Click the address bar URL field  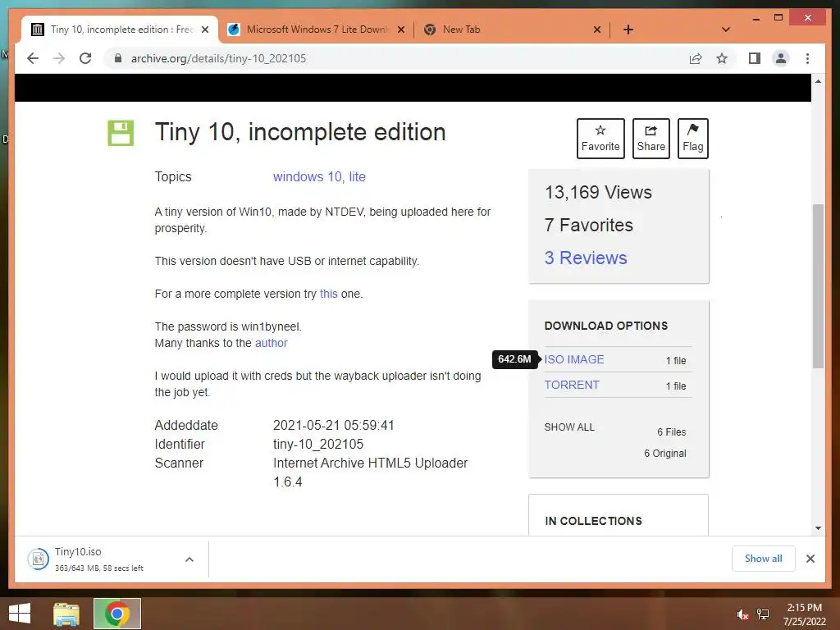(396, 58)
